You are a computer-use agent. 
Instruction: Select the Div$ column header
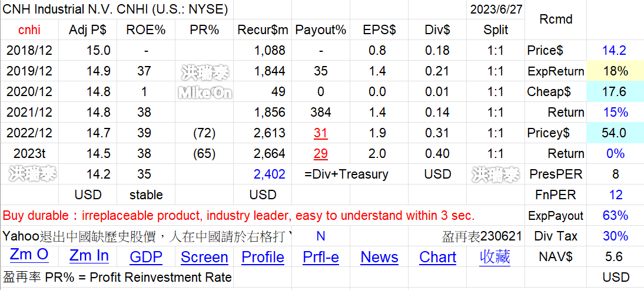[x=437, y=29]
